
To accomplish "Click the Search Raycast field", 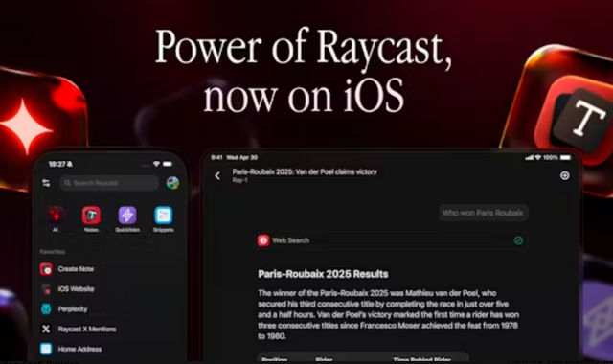I will pos(109,183).
